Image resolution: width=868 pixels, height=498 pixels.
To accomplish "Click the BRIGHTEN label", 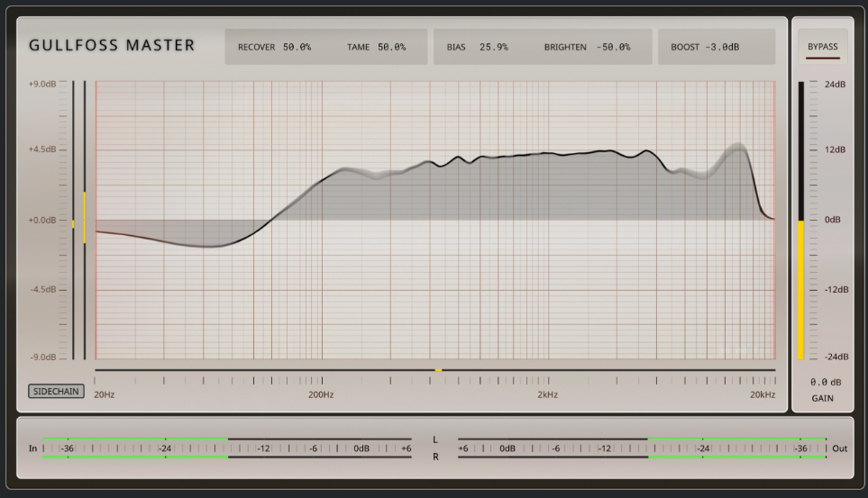I will [565, 47].
